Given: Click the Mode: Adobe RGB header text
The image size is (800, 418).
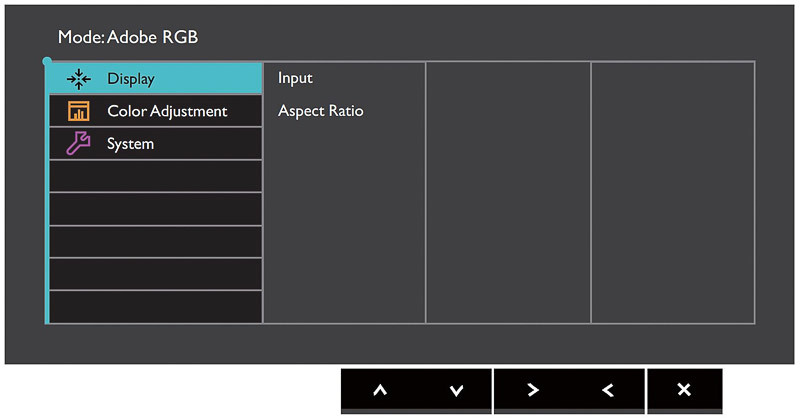Looking at the screenshot, I should (x=128, y=37).
